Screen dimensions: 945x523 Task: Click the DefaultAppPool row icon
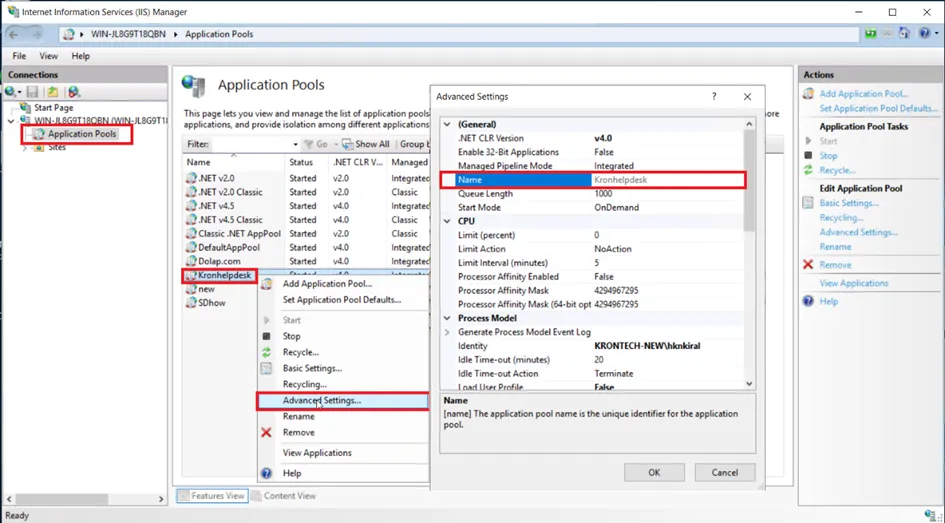point(192,248)
